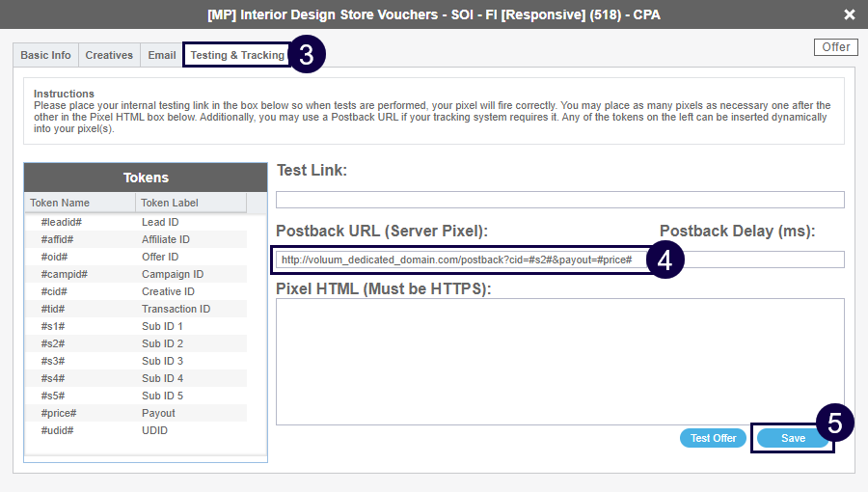Select the Testing & Tracking tab
The image size is (868, 492).
(x=237, y=55)
